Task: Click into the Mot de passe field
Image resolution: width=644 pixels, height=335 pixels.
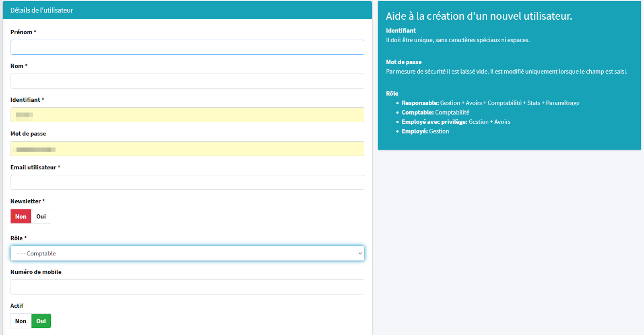Action: click(187, 148)
